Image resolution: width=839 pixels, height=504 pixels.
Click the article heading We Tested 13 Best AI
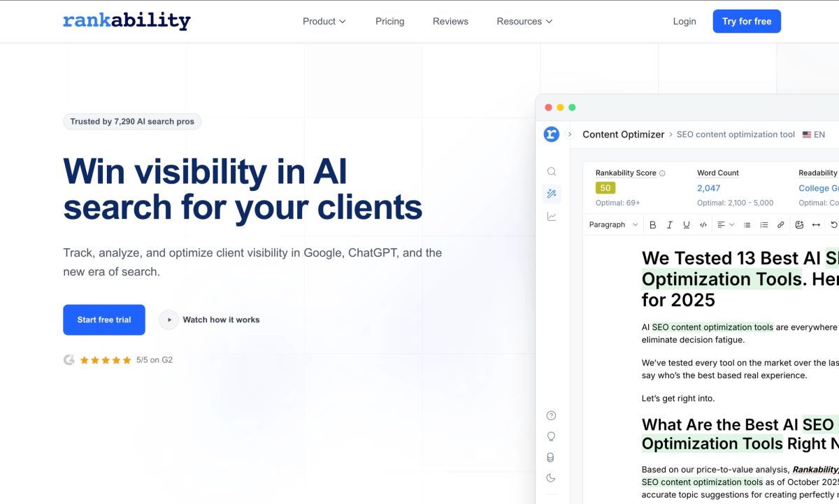[x=740, y=279]
